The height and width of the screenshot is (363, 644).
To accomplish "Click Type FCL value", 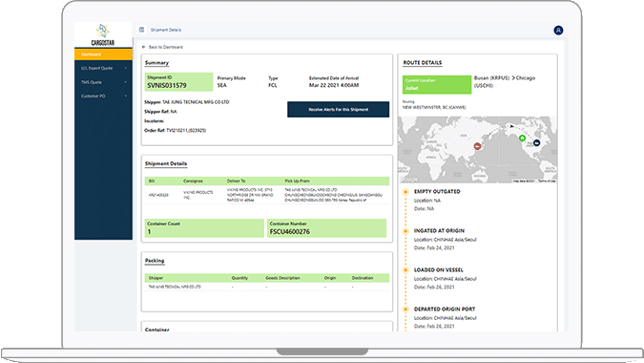I will [272, 86].
